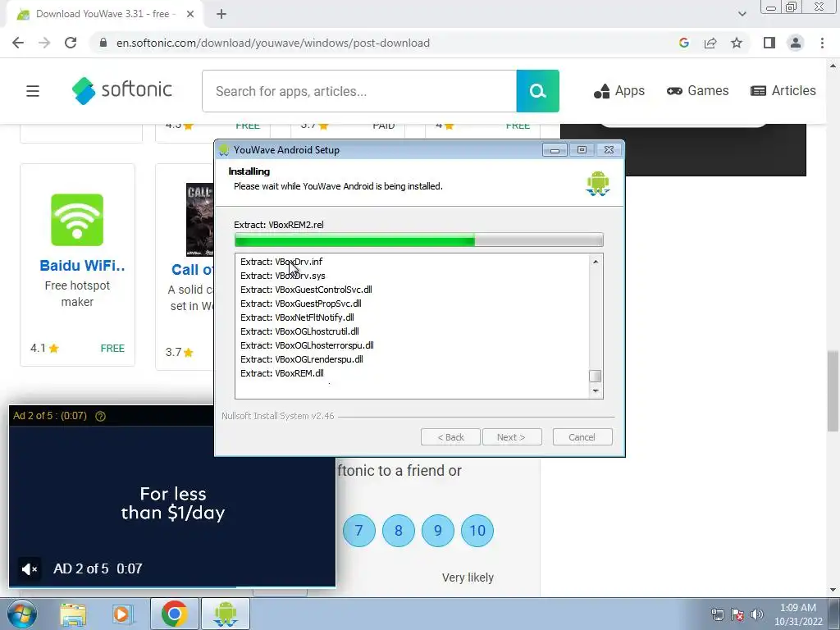Open File Explorer from taskbar
This screenshot has height=630, width=840.
(x=73, y=614)
